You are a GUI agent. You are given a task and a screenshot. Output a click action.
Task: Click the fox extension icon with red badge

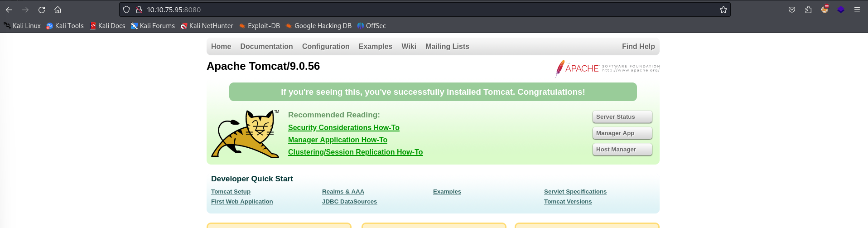[825, 9]
